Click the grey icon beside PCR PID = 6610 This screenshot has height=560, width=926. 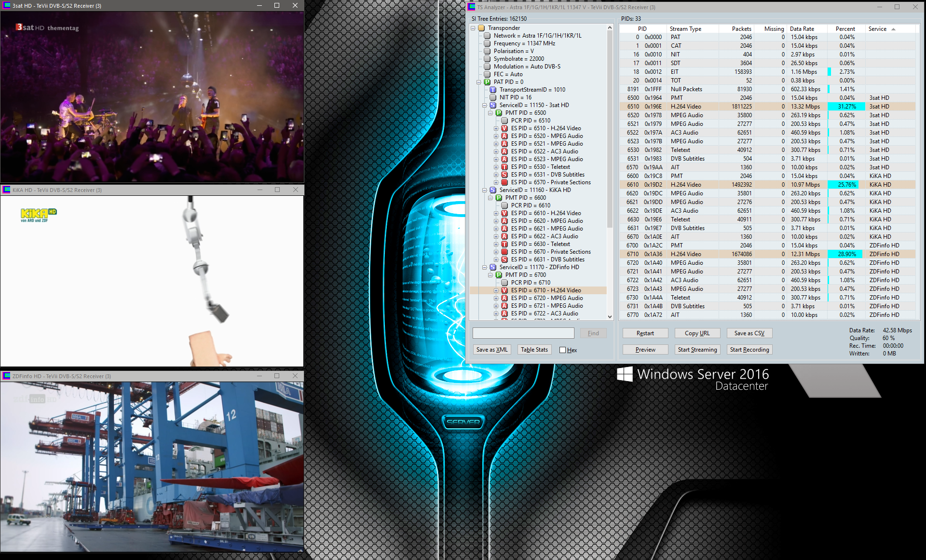[x=504, y=205]
